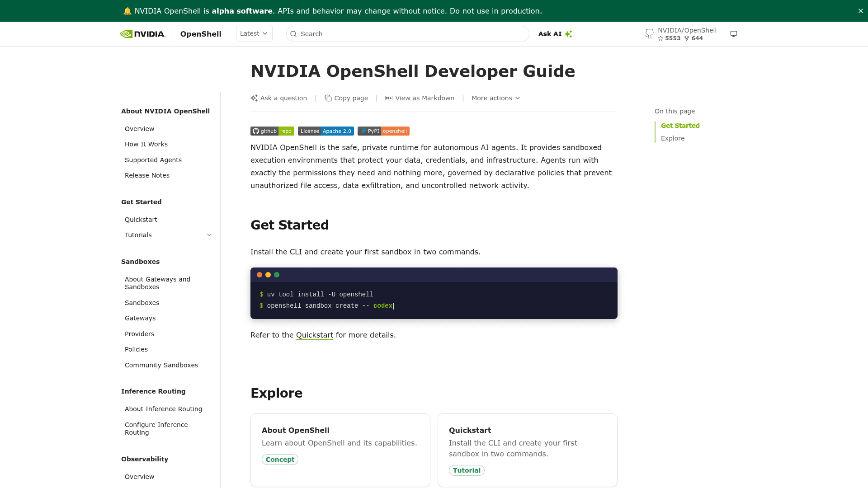Click the Tutorial tag
Image resolution: width=868 pixels, height=488 pixels.
point(467,470)
